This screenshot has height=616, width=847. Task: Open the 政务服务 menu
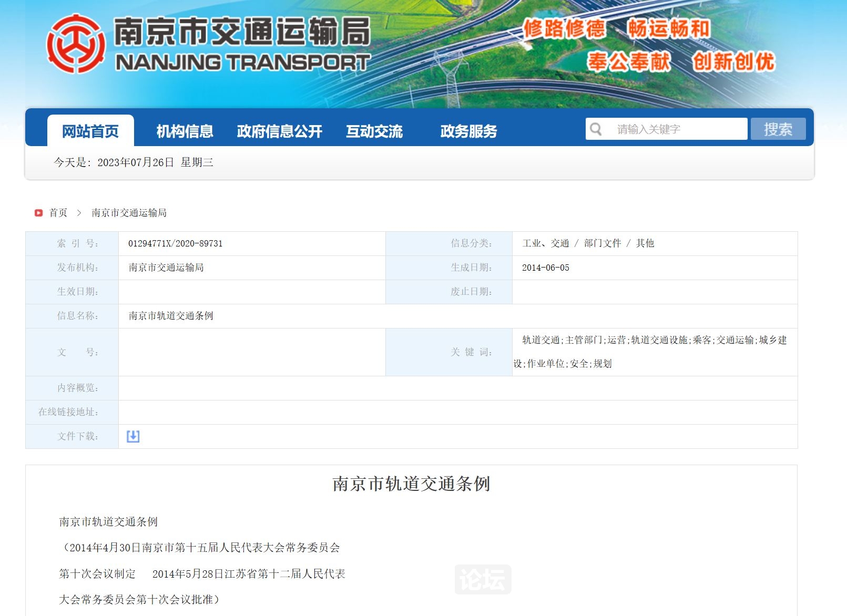[468, 131]
